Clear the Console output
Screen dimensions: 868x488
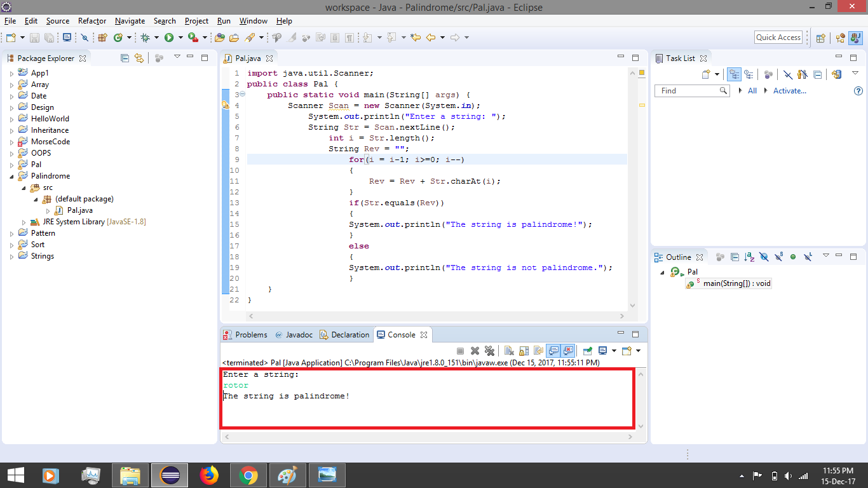click(x=507, y=351)
